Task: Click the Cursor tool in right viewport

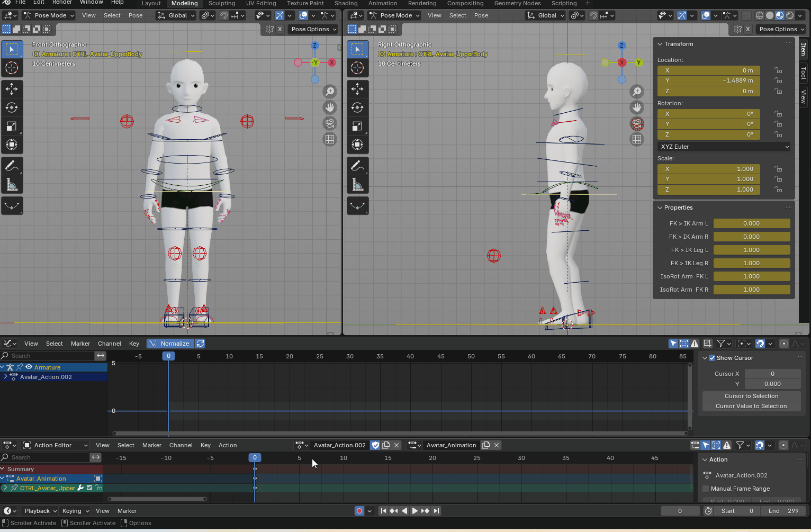Action: pyautogui.click(x=357, y=68)
